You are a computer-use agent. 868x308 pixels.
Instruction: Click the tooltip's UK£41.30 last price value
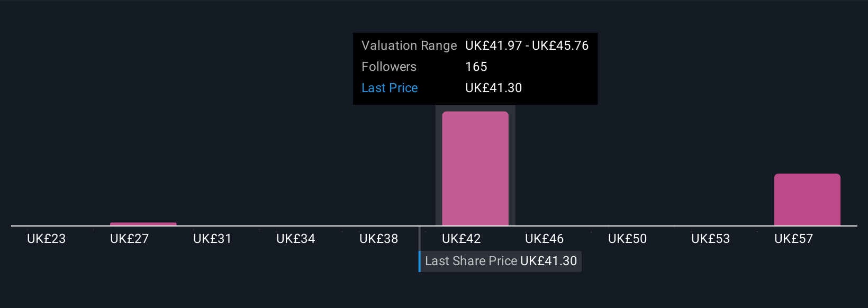[494, 88]
